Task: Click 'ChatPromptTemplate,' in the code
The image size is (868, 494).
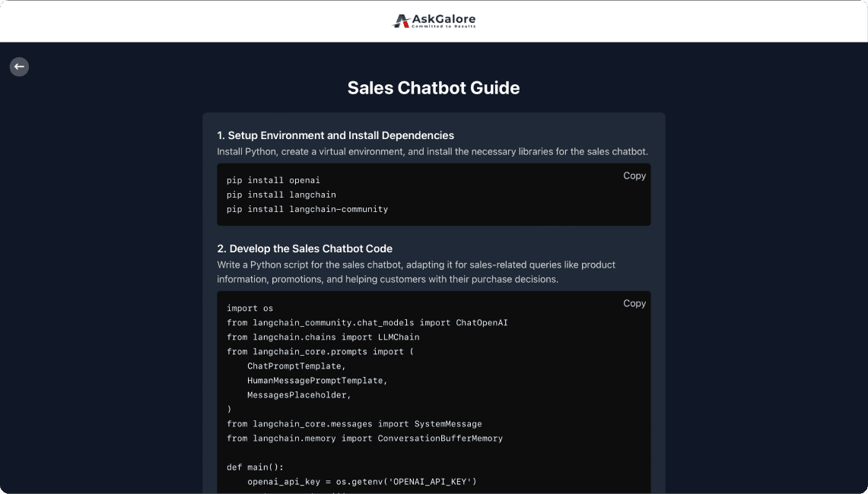Action: click(297, 366)
